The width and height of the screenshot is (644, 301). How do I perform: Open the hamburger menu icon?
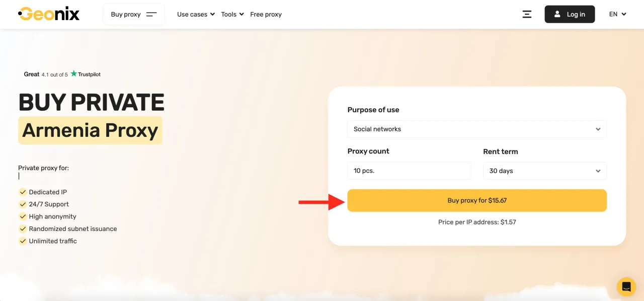(527, 14)
